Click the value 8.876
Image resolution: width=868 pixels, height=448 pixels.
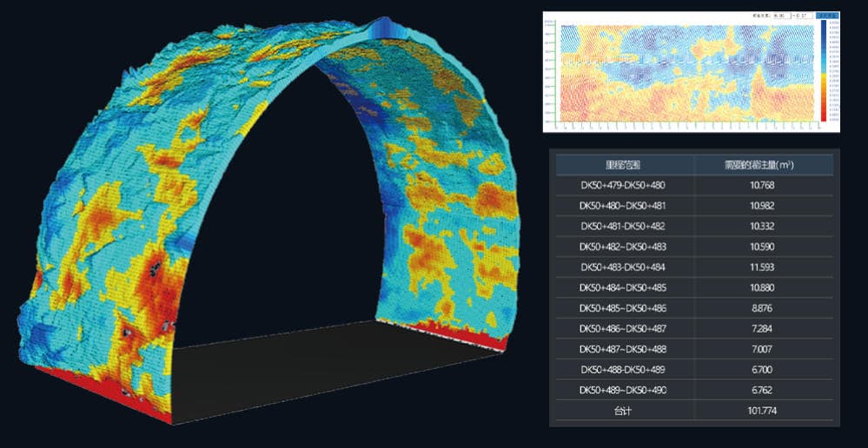pos(764,308)
